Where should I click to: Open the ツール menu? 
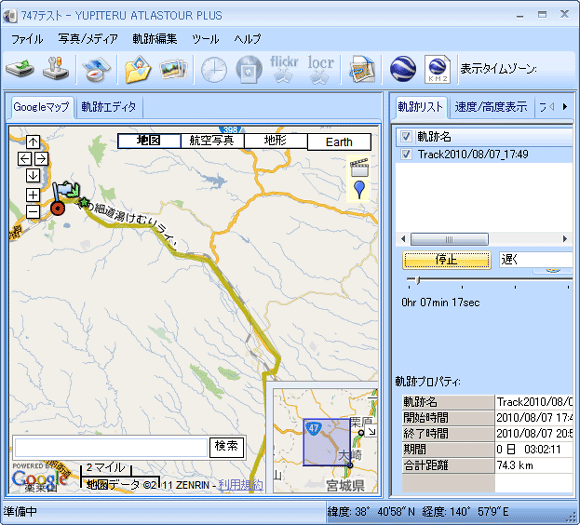pyautogui.click(x=206, y=39)
